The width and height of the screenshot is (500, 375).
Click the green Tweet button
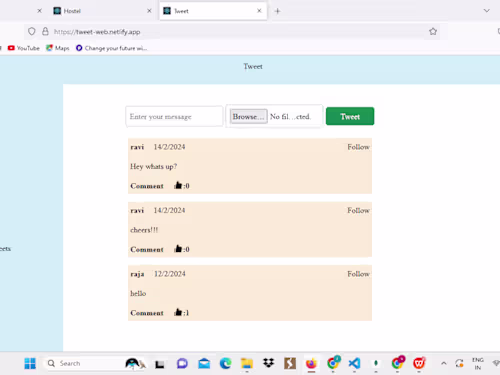click(x=350, y=116)
